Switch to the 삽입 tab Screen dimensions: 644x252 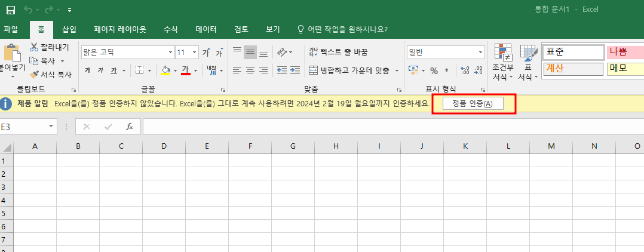(x=69, y=29)
